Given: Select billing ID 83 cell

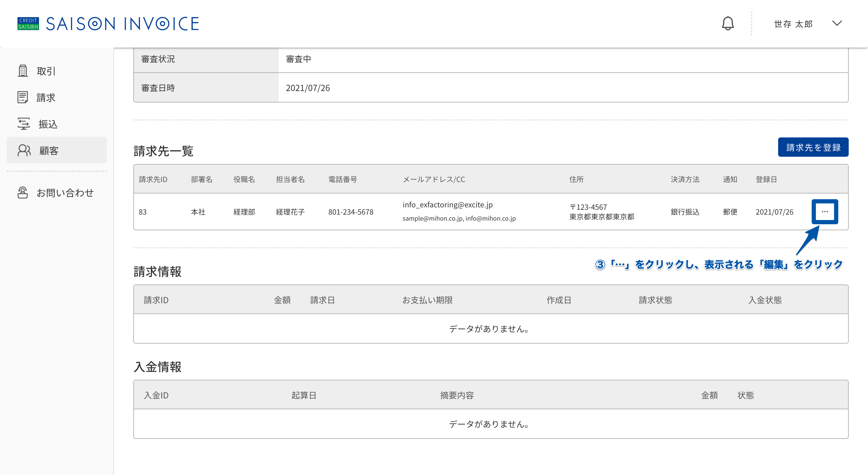Looking at the screenshot, I should [143, 212].
